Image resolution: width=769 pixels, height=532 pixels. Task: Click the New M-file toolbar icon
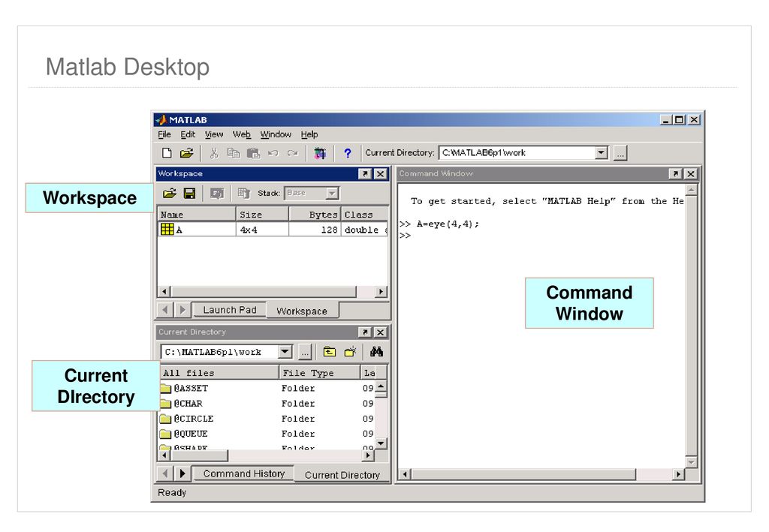pos(167,153)
